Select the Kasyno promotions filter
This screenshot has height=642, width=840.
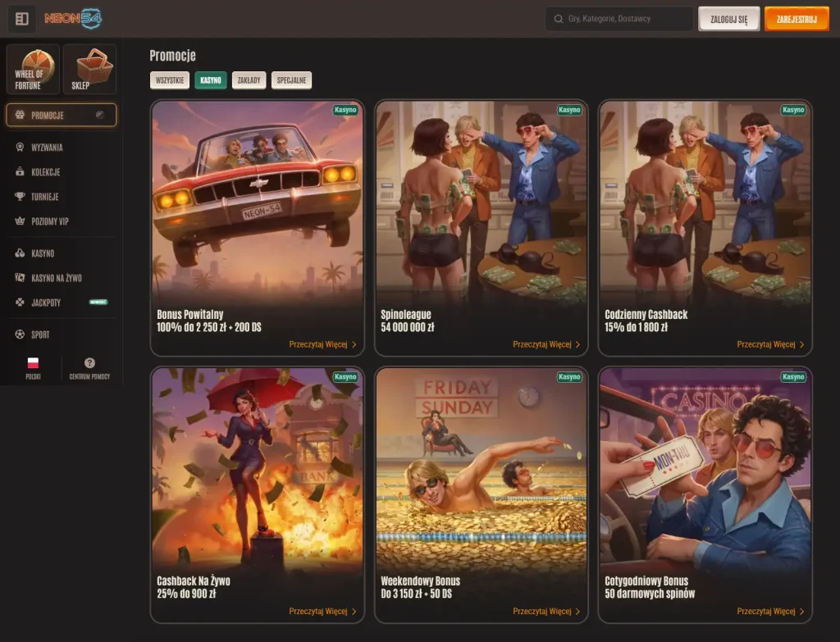211,80
